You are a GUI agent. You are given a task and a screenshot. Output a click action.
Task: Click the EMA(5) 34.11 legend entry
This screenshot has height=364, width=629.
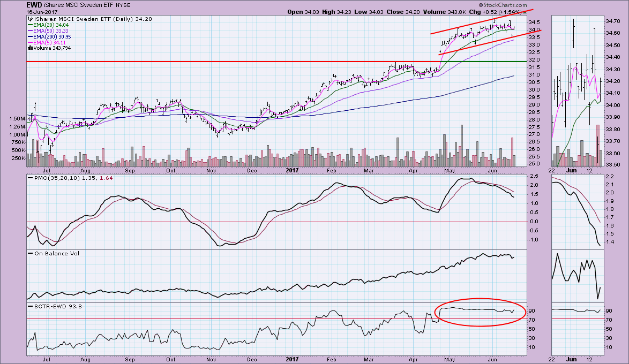[x=47, y=42]
